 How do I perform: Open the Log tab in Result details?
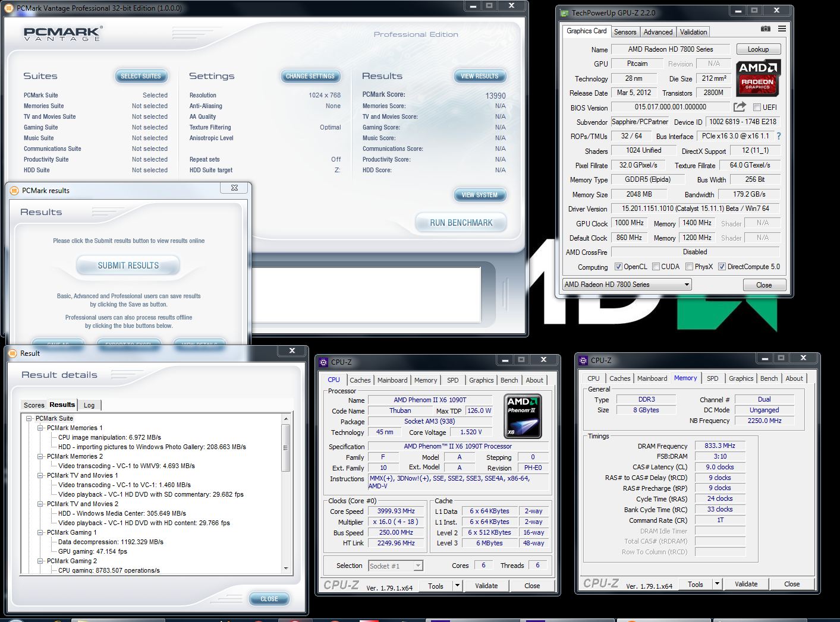point(89,405)
